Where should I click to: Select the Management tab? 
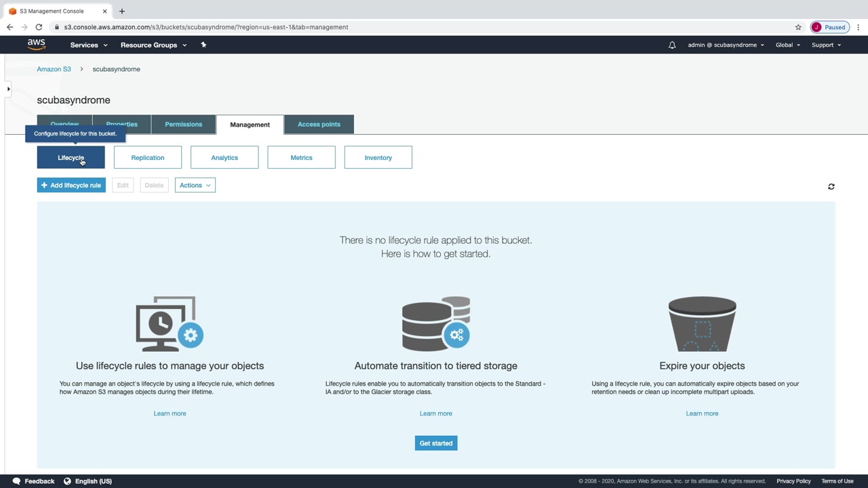tap(250, 125)
